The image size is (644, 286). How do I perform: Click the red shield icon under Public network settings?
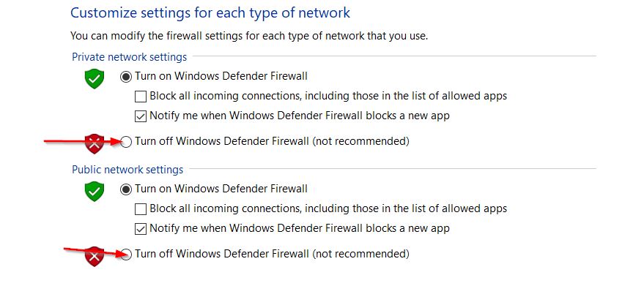click(95, 257)
